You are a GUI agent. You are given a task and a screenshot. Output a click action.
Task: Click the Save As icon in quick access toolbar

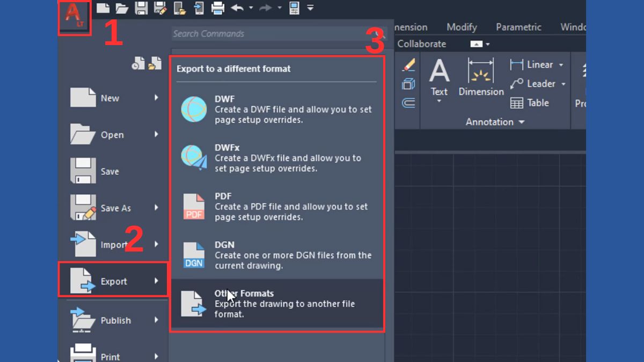click(x=160, y=8)
